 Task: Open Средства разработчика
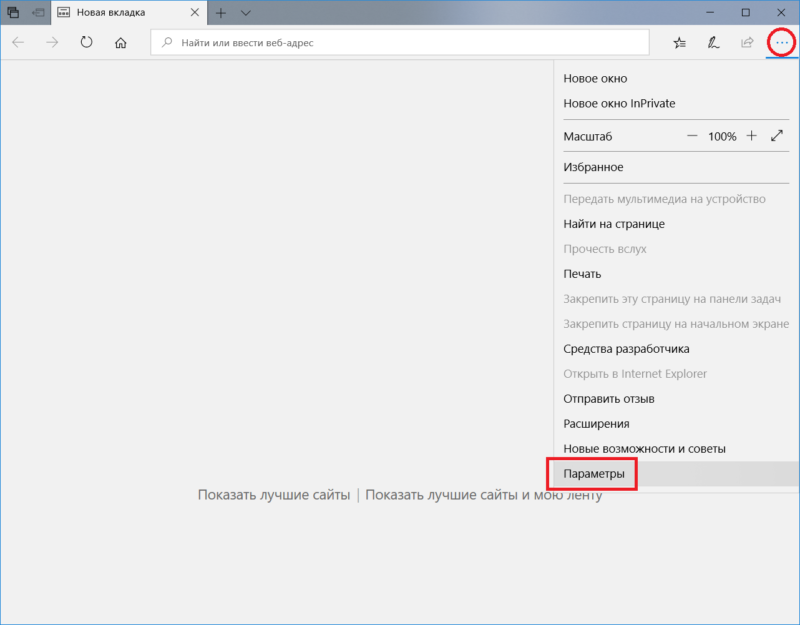677,349
